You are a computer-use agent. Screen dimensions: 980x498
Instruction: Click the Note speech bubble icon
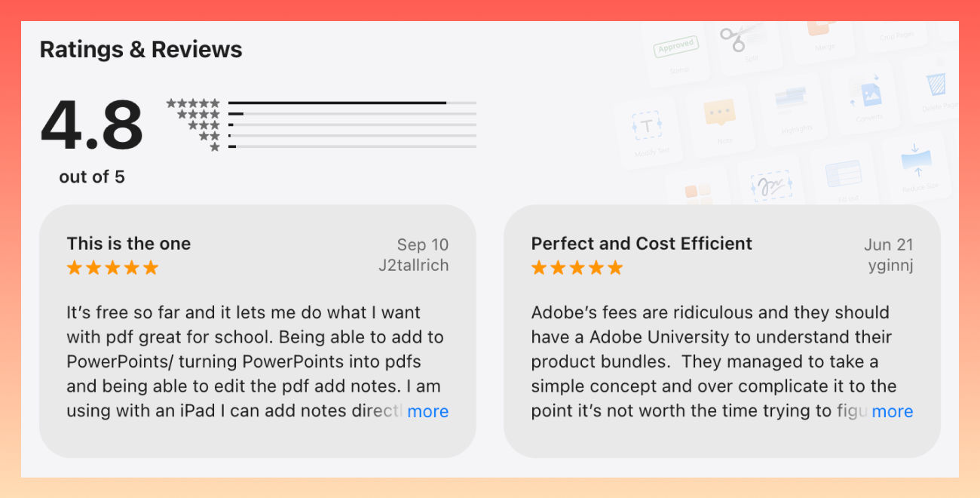(x=719, y=113)
